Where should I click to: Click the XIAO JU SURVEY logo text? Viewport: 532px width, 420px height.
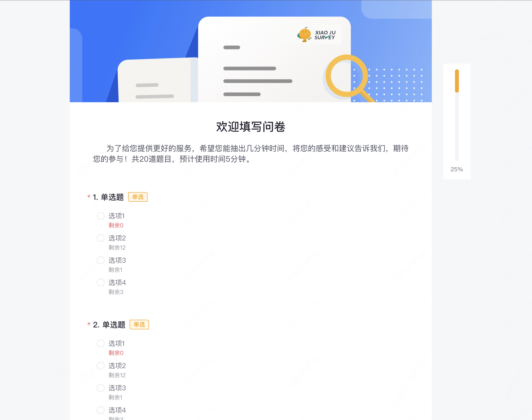click(325, 35)
